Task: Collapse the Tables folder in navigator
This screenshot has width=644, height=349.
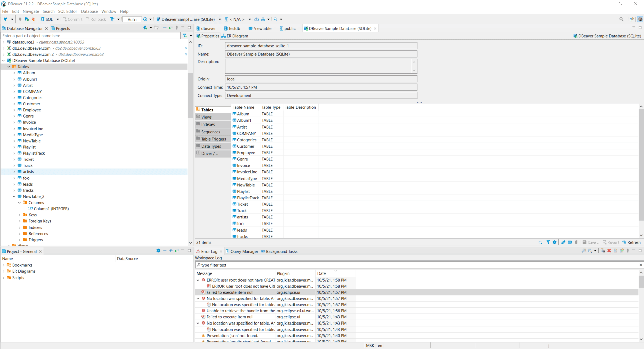Action: coord(9,67)
